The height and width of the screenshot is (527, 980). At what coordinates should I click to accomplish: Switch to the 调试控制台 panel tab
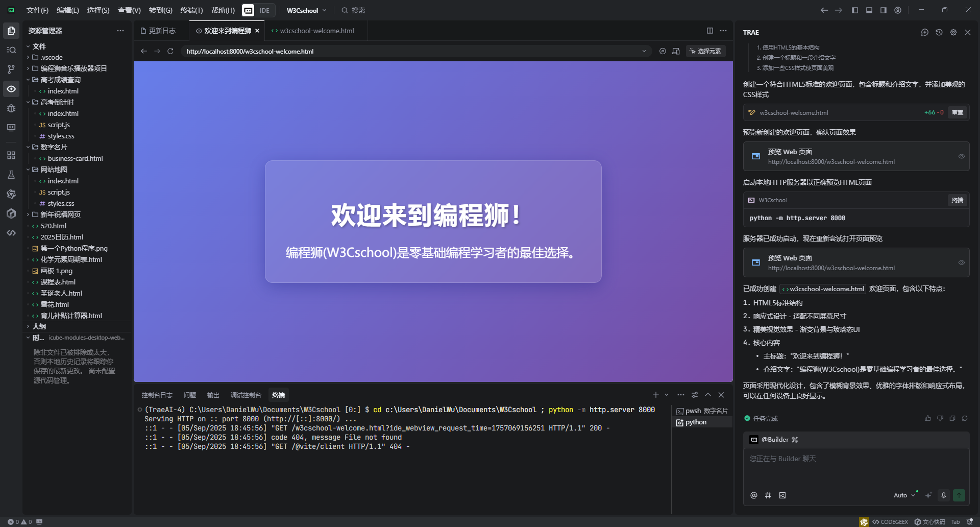pos(246,395)
